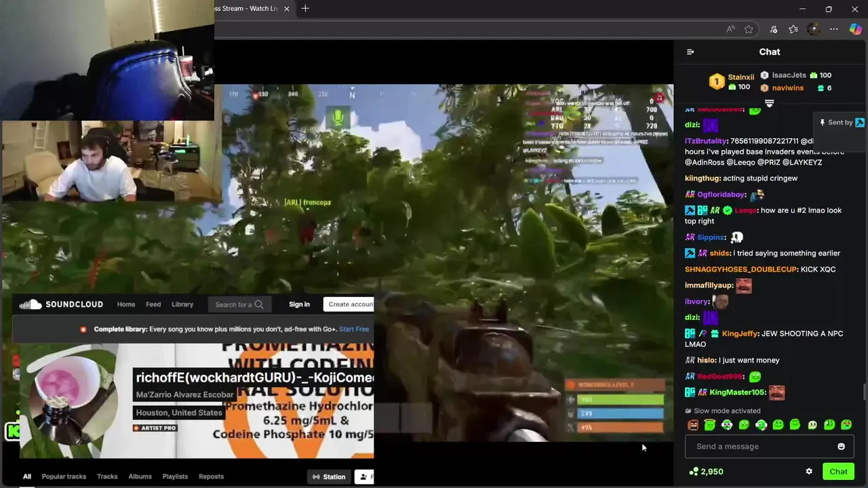Collapse the chat panel with the arrow icon

coord(690,52)
